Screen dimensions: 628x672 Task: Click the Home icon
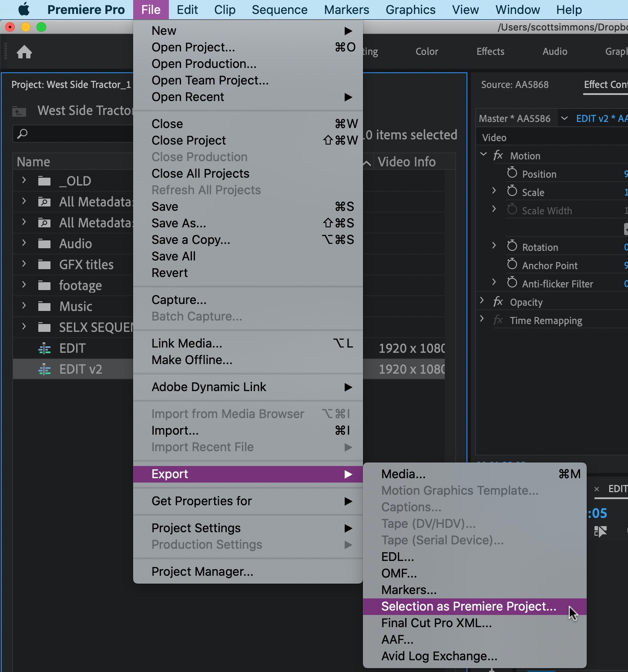click(24, 52)
